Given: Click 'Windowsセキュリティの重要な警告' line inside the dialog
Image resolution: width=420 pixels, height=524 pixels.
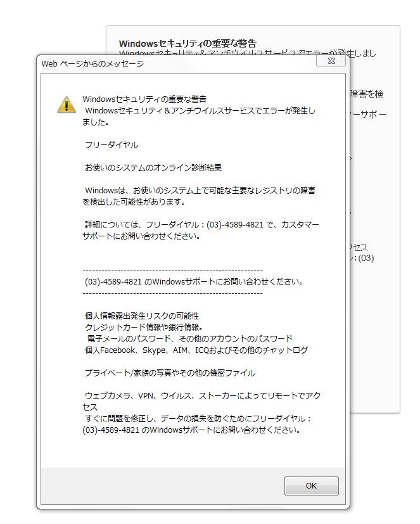Looking at the screenshot, I should (x=144, y=99).
